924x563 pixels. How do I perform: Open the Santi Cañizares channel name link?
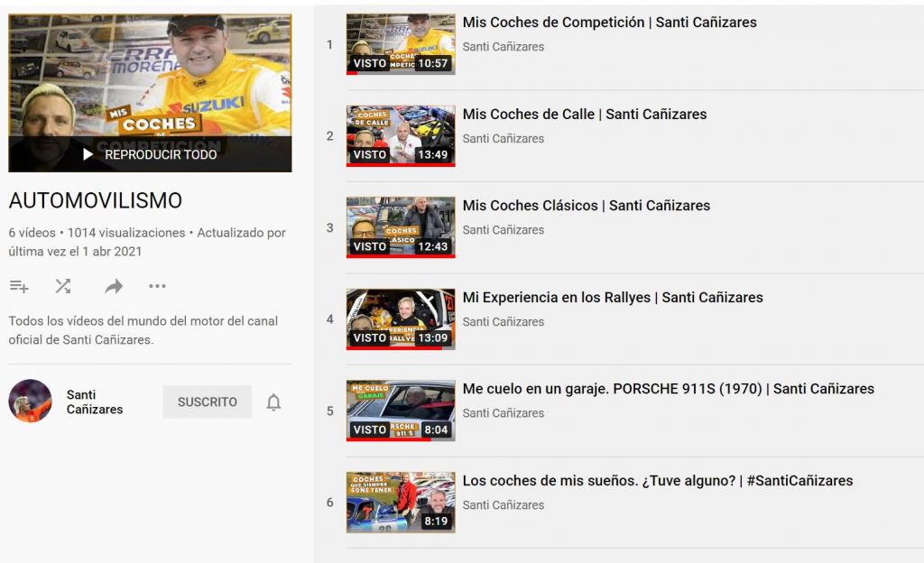95,401
